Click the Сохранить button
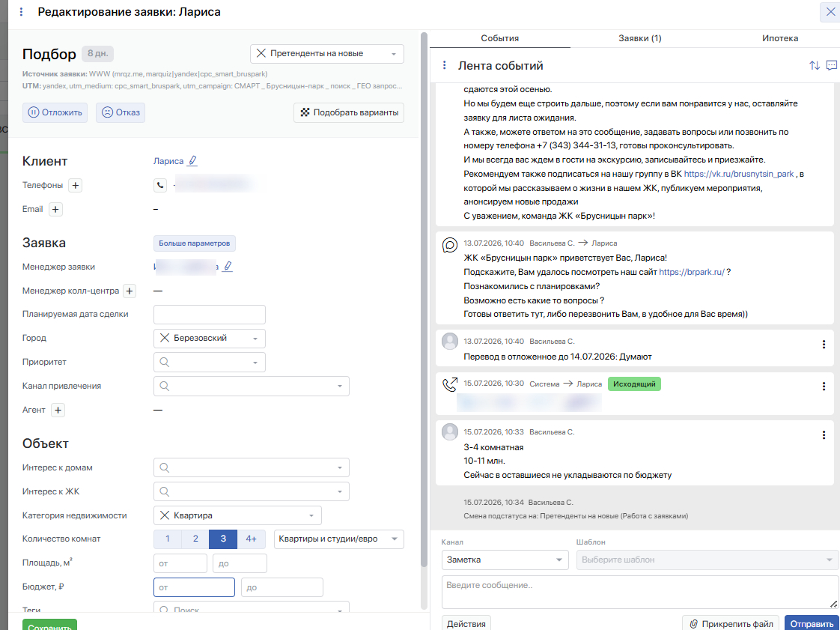This screenshot has height=630, width=840. 50,626
